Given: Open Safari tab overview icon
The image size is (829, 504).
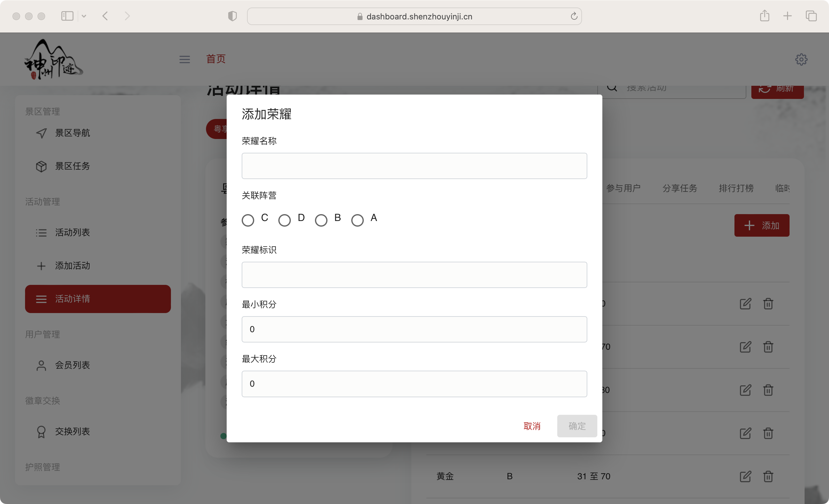Looking at the screenshot, I should (811, 16).
